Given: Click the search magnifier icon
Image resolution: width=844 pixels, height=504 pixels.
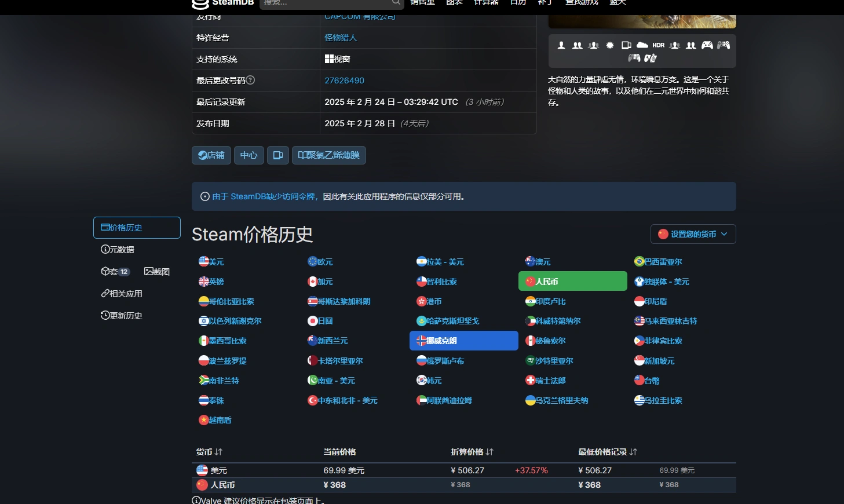Looking at the screenshot, I should [x=396, y=3].
